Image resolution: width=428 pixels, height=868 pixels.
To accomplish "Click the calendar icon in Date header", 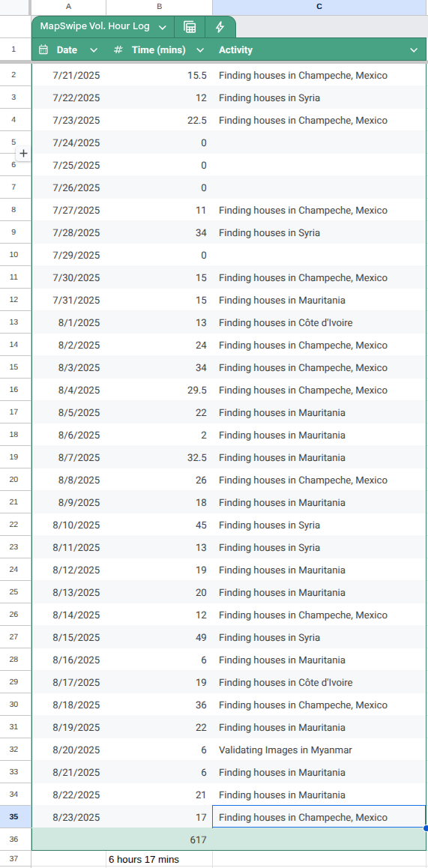I will (x=43, y=49).
